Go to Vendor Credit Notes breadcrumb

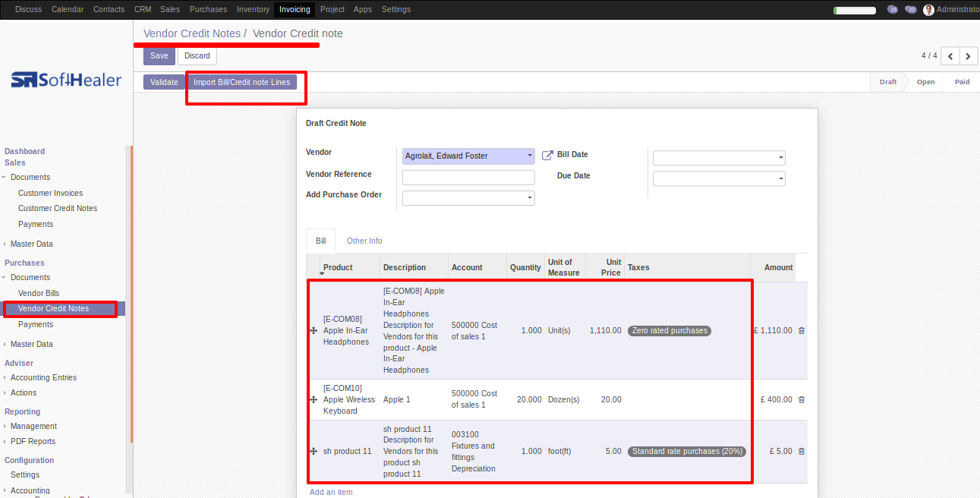(192, 33)
